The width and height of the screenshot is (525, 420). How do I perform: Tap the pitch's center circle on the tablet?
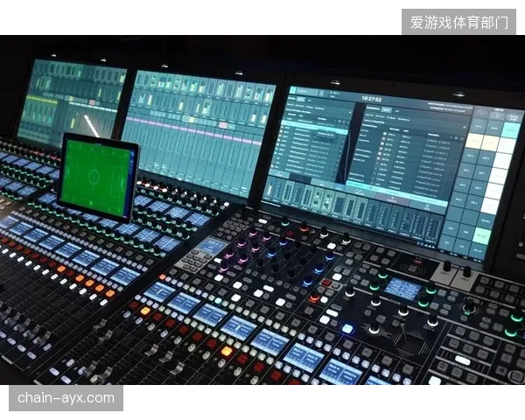coord(94,176)
